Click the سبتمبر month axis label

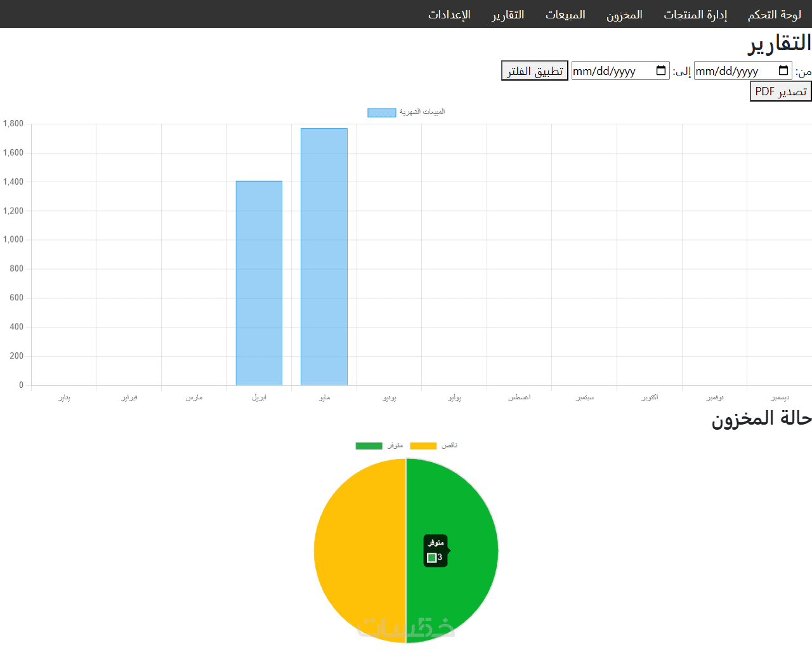pyautogui.click(x=584, y=397)
